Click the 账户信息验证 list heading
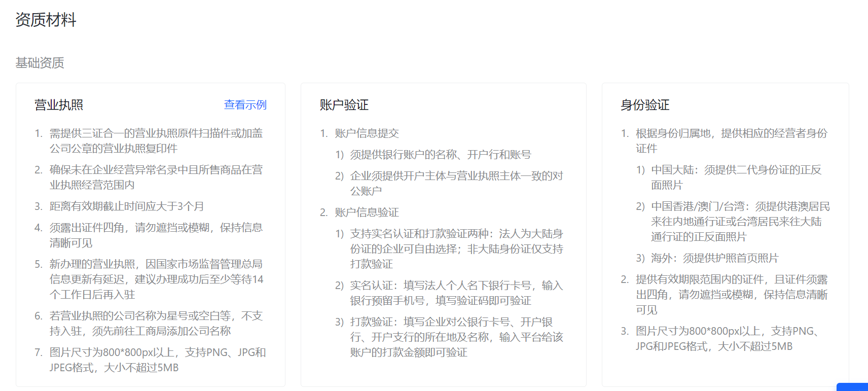Viewport: 868px width, 391px height. (367, 212)
